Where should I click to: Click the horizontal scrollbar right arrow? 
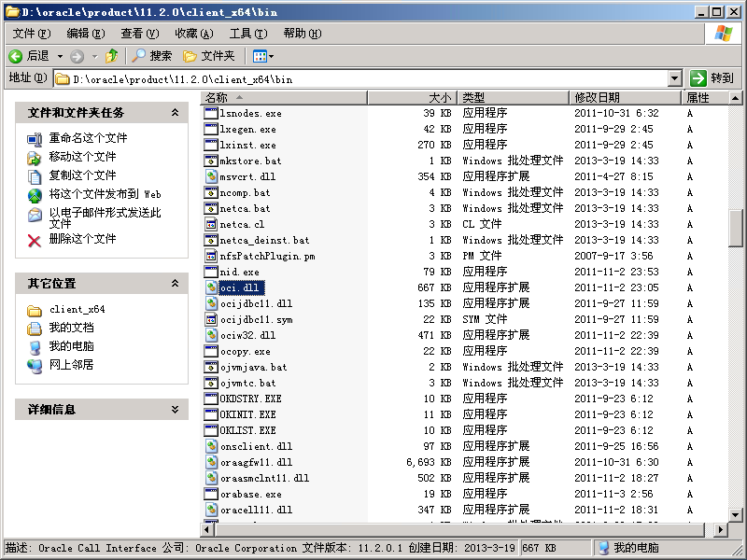pyautogui.click(x=721, y=529)
